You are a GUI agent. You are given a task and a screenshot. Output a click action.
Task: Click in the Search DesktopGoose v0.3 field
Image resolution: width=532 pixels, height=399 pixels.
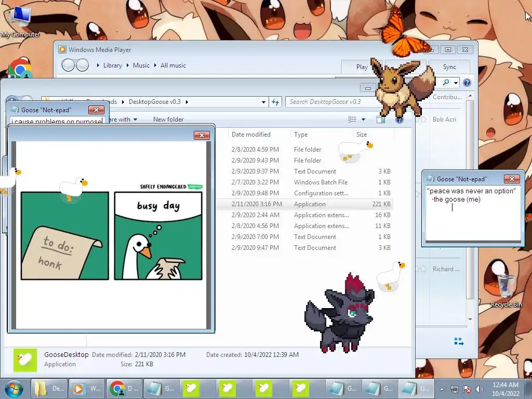[x=331, y=102]
